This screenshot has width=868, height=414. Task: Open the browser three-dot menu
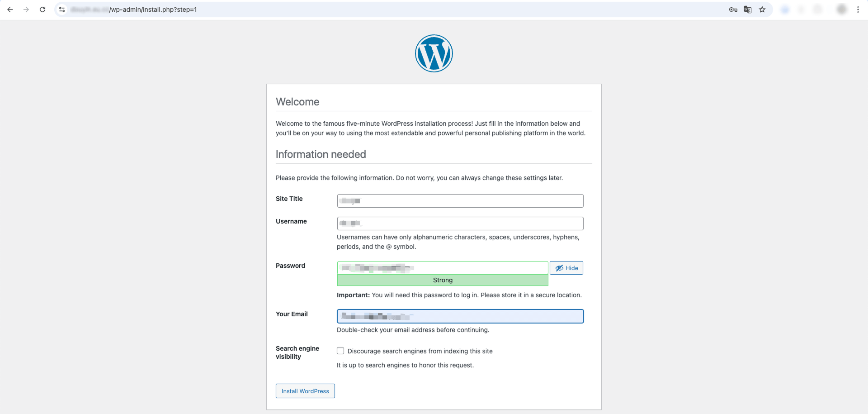(858, 10)
